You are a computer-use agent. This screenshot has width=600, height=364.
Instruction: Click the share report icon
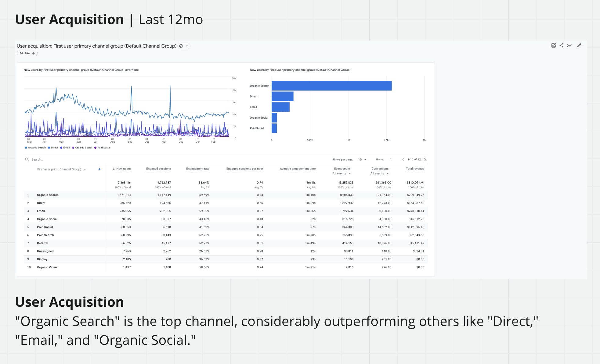coord(561,45)
